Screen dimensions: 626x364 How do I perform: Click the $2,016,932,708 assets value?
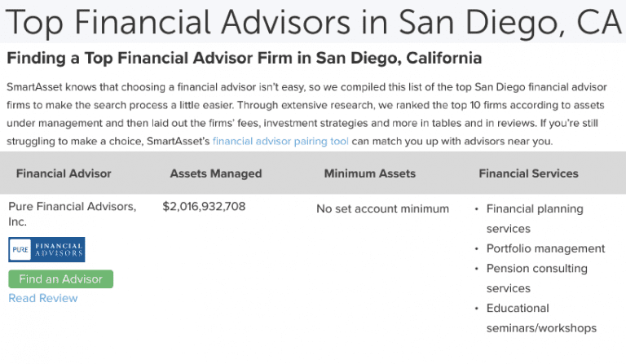tap(204, 207)
